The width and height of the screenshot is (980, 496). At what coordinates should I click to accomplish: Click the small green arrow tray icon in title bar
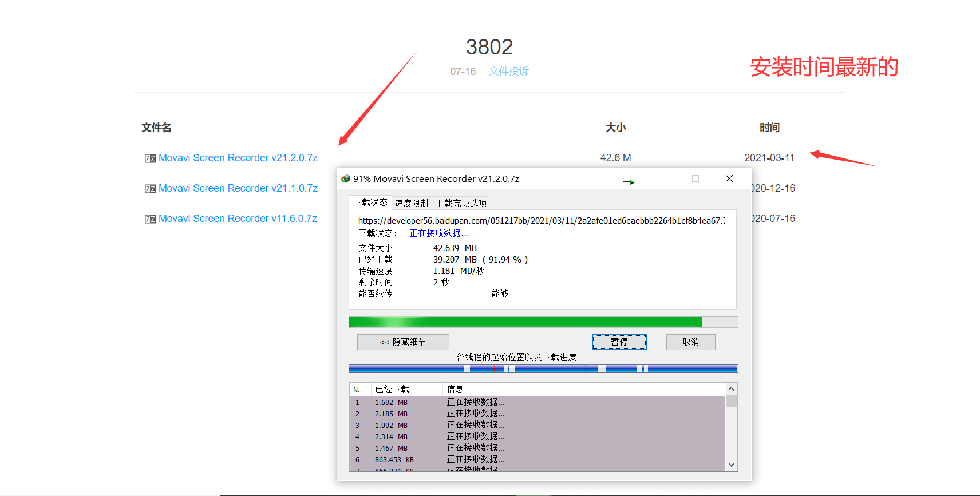[x=629, y=182]
